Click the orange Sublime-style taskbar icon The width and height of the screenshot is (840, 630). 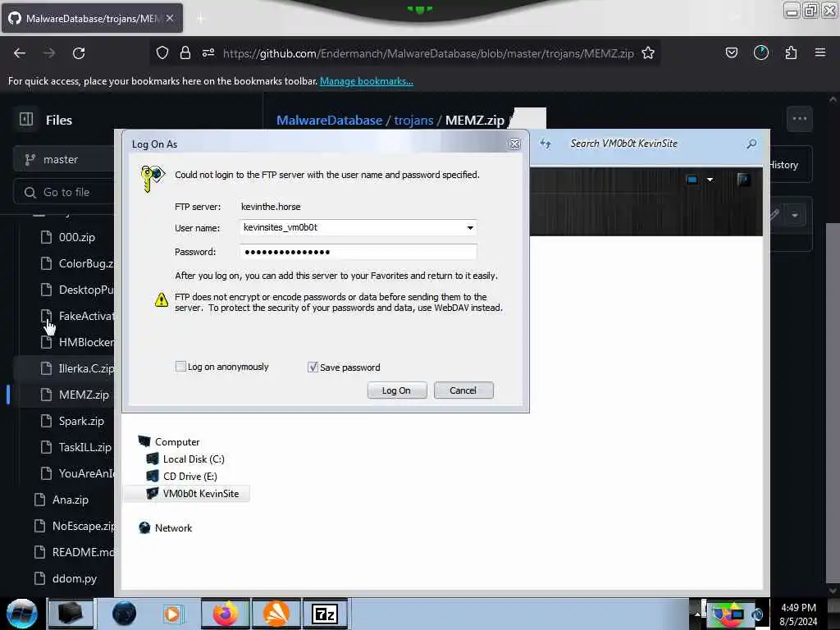click(276, 614)
